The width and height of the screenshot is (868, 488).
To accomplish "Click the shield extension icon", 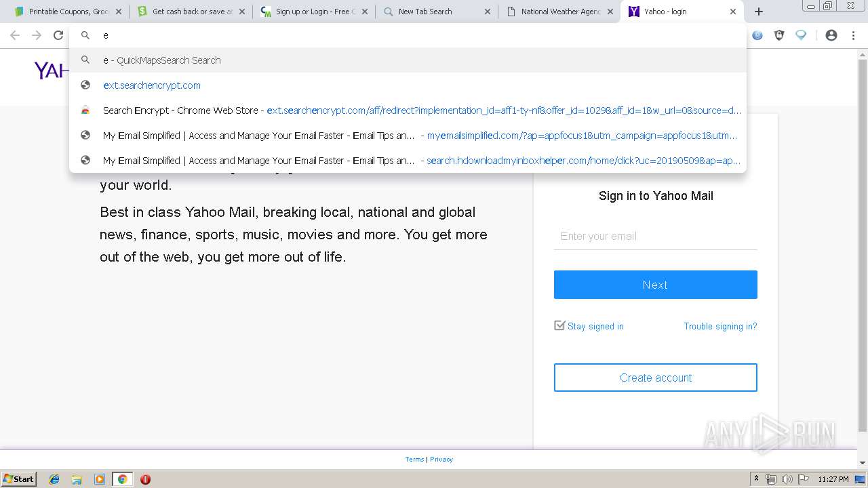I will click(x=779, y=35).
